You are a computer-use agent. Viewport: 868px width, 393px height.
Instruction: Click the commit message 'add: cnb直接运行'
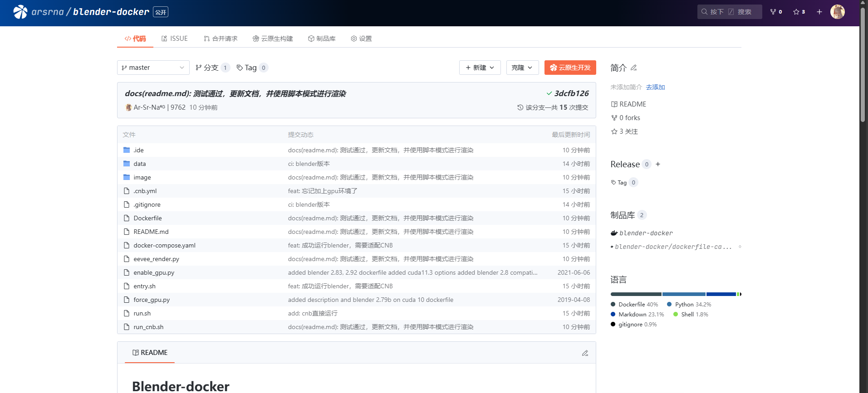click(313, 313)
